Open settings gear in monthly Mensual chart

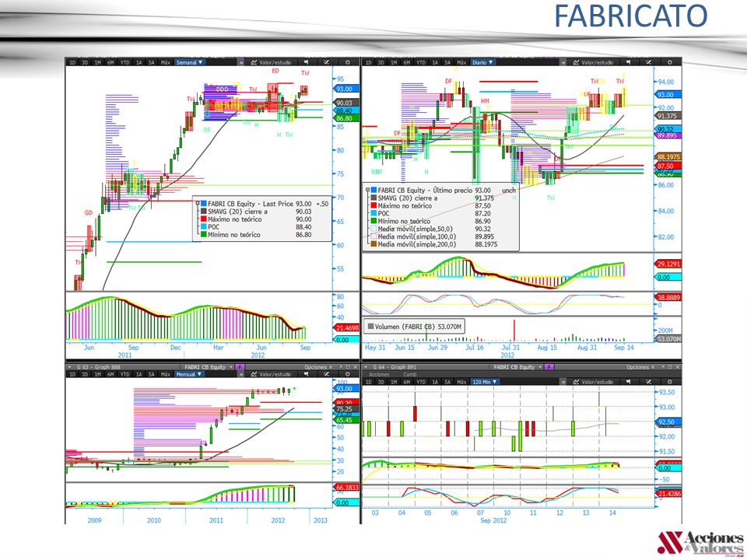coord(347,374)
